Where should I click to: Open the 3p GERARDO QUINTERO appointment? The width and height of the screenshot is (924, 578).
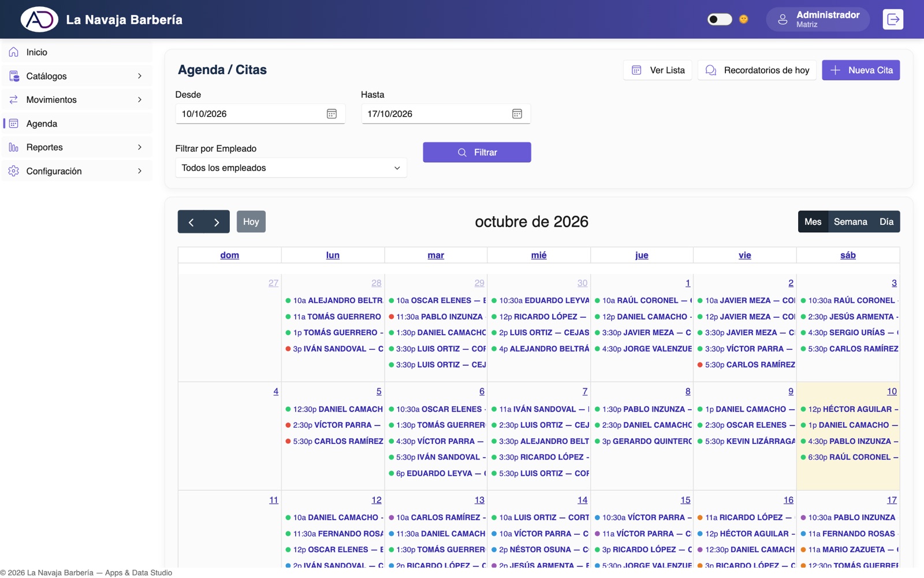click(x=643, y=441)
